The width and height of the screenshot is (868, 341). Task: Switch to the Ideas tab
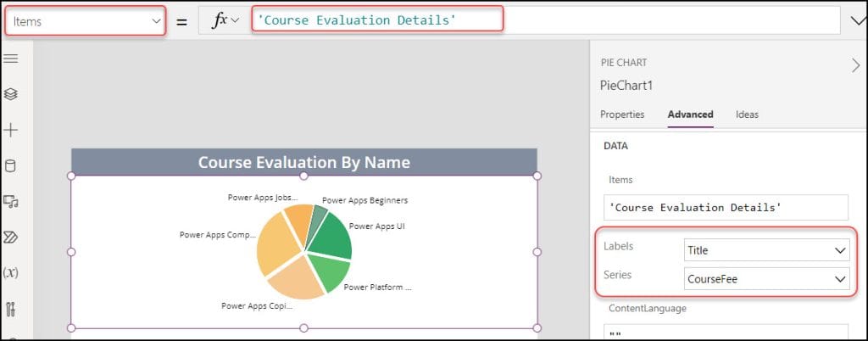[x=747, y=115]
